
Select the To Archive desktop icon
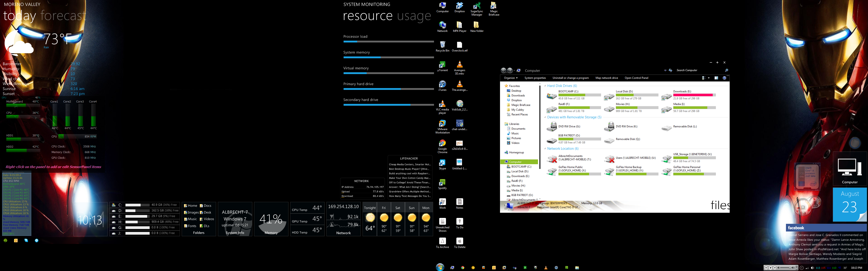(x=442, y=243)
